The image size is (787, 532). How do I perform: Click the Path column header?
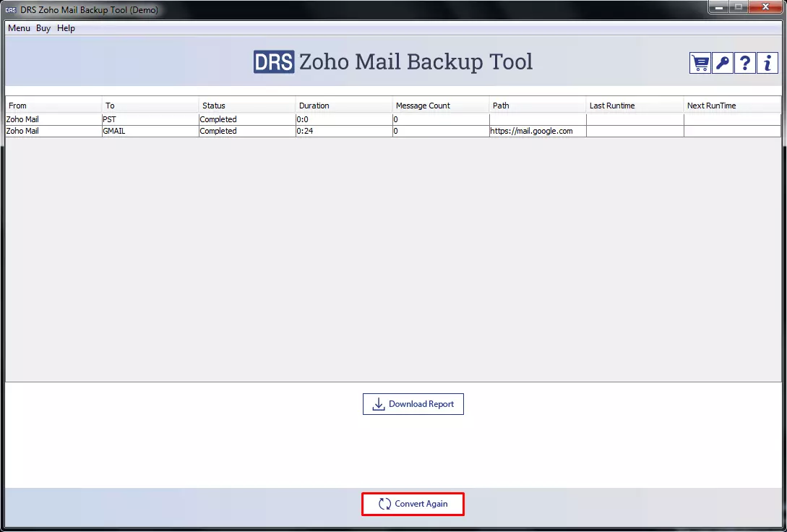coord(538,106)
